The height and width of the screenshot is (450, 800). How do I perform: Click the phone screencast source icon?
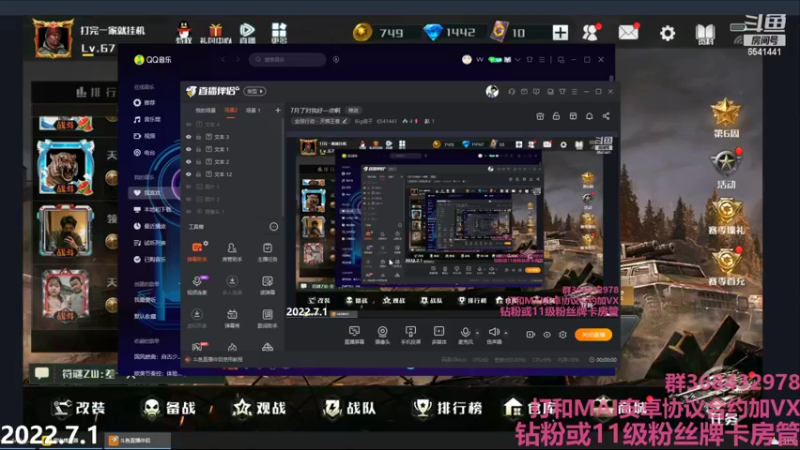(x=410, y=332)
